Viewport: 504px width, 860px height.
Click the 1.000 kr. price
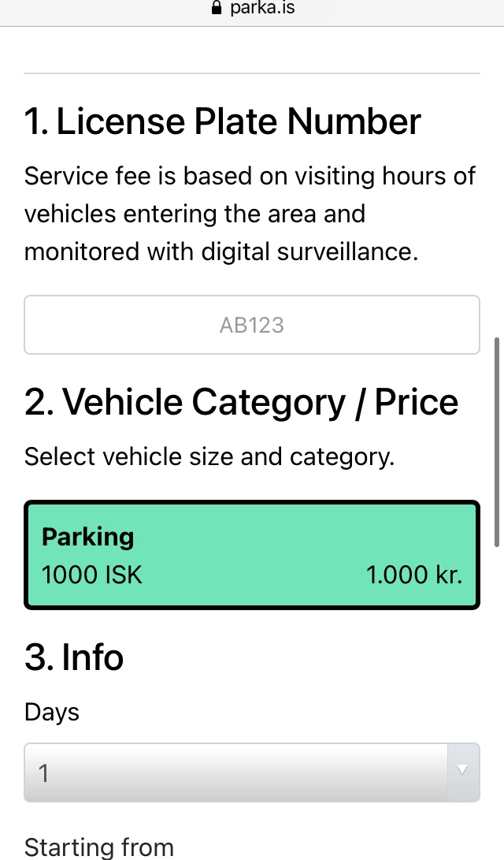[414, 575]
